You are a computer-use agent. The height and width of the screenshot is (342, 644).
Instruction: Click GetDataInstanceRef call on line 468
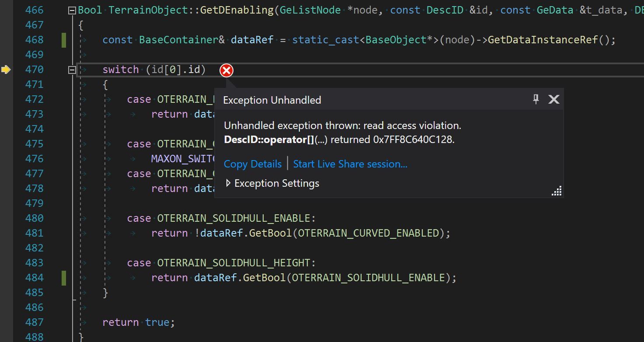click(x=543, y=40)
